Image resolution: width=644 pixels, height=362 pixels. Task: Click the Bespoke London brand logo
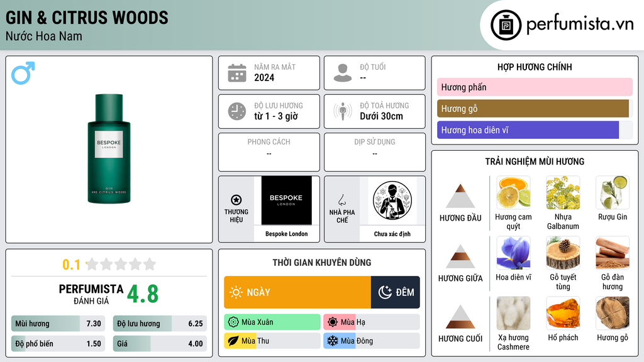coord(286,200)
